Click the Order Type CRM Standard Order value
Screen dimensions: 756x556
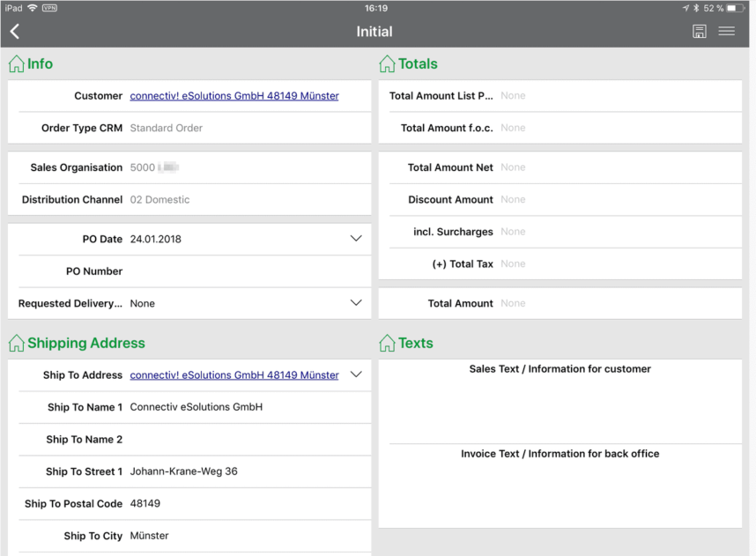[x=167, y=128]
